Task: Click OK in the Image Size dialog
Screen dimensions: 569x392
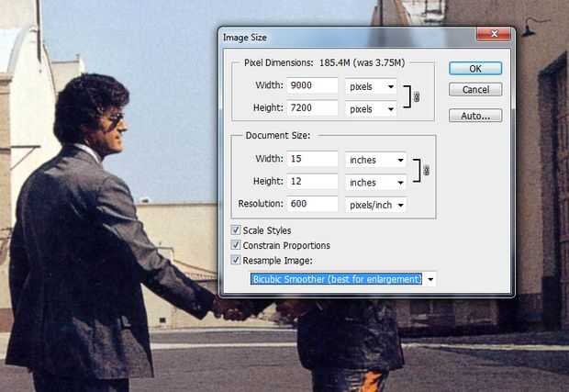Action: (x=475, y=68)
